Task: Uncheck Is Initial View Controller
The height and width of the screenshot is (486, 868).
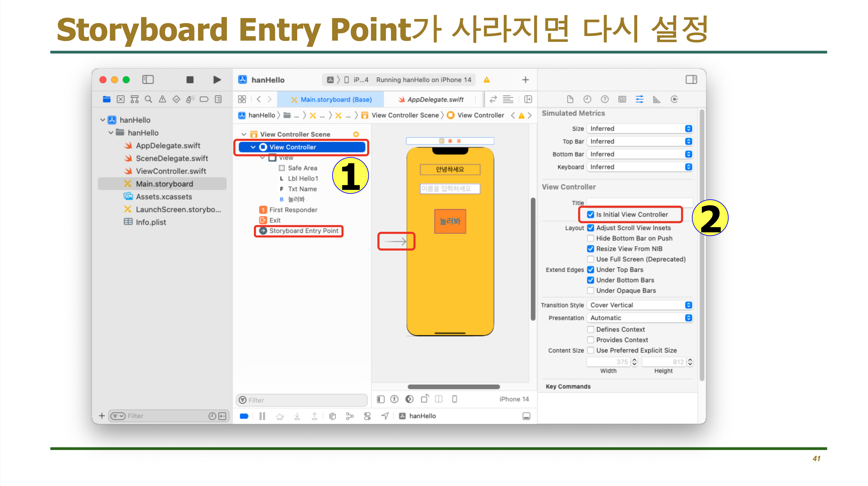Action: pyautogui.click(x=590, y=214)
